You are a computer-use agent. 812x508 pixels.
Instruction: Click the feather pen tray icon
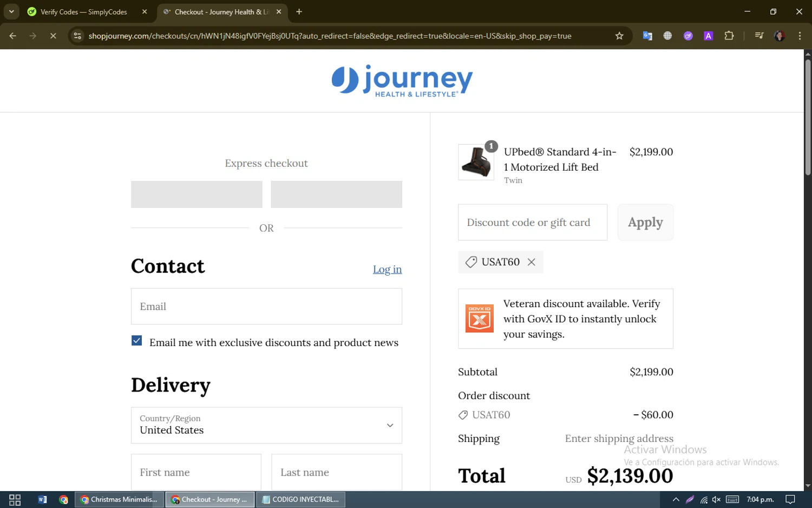[690, 499]
